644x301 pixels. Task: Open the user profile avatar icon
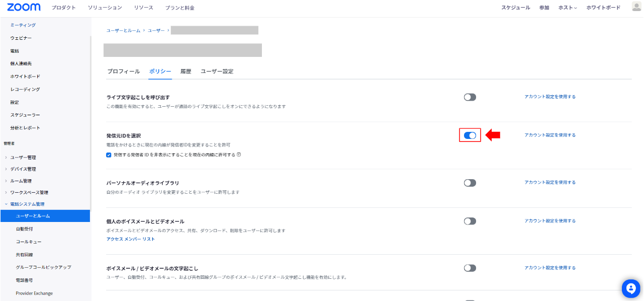(x=636, y=7)
